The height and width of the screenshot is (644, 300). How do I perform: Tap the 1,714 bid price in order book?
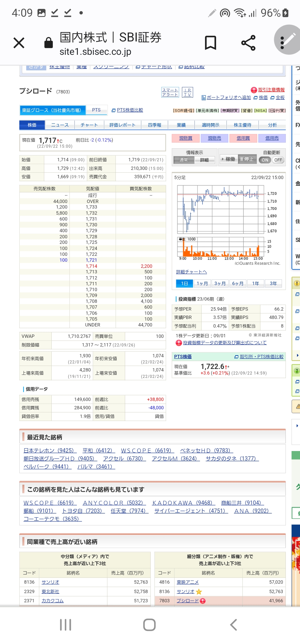[91, 266]
